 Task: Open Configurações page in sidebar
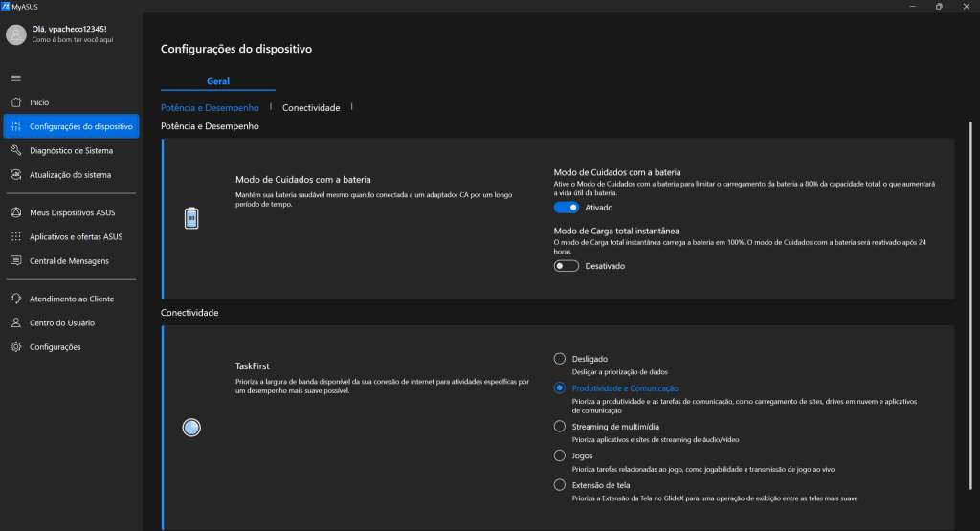[x=71, y=346]
